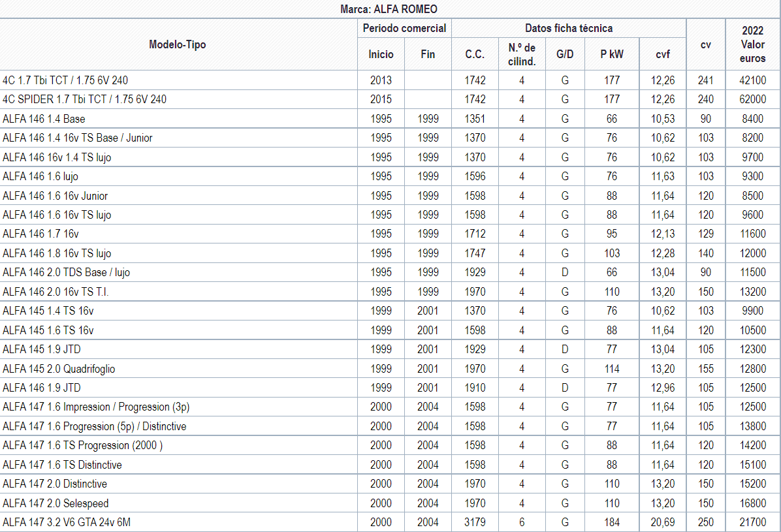Click the 'cvf' column header
This screenshot has height=532, width=781.
(x=662, y=54)
